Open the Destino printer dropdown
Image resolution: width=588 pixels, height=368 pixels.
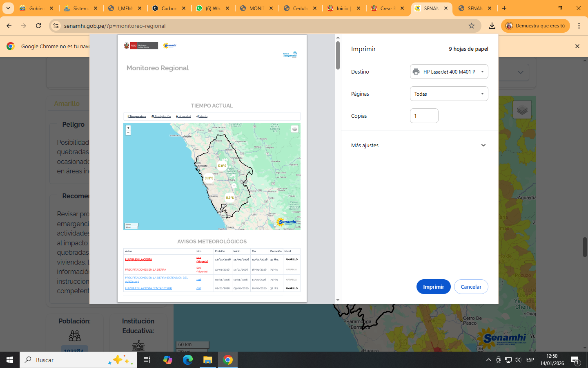coord(449,72)
